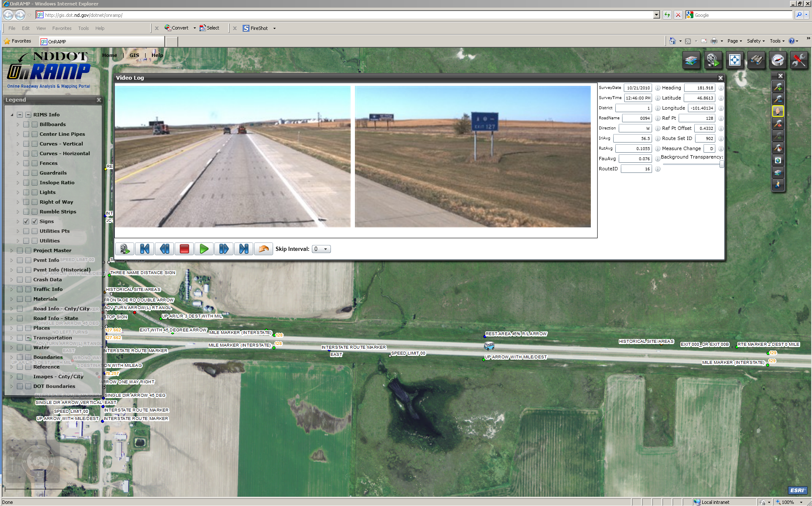Open the tools settings icon with wrench
Viewport: 812px width, 506px height.
click(799, 60)
